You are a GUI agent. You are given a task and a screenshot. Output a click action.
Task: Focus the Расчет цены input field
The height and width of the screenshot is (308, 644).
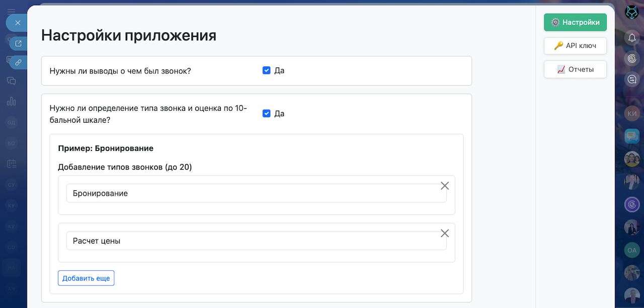(x=252, y=241)
